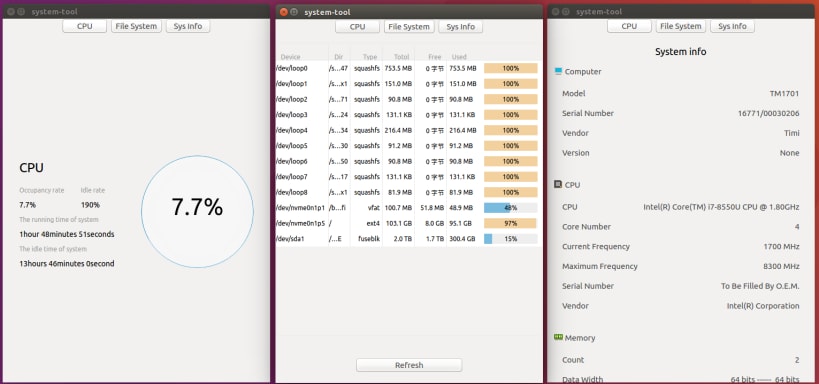Click the 1hour 48minutes 51seconds running time

tap(67, 234)
